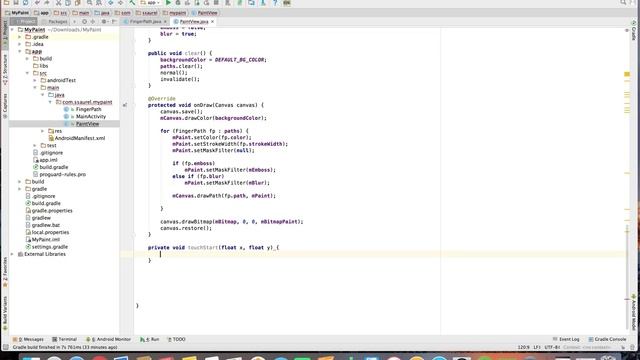This screenshot has width=640, height=360.
Task: Click the search magnifier at toolbar right
Action: tap(623, 2)
